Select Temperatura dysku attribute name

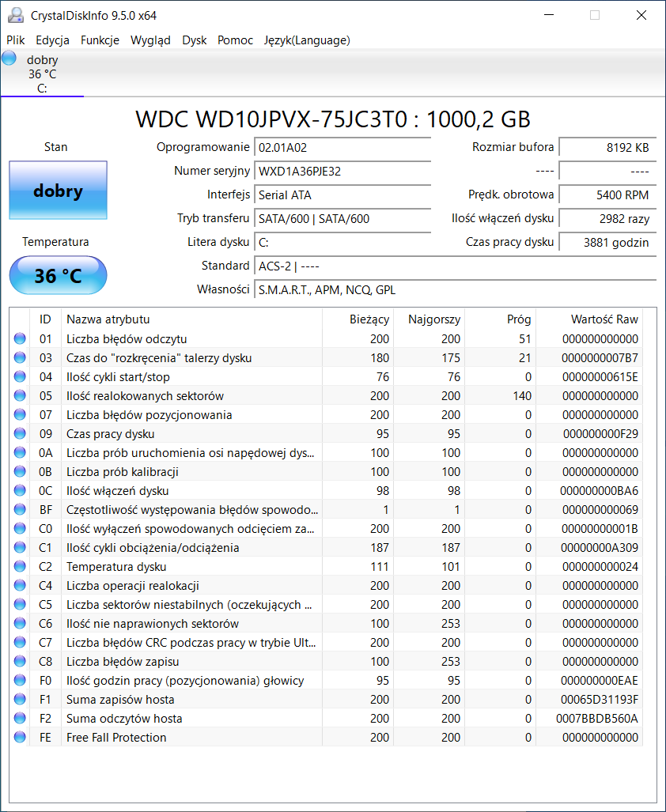coord(116,567)
